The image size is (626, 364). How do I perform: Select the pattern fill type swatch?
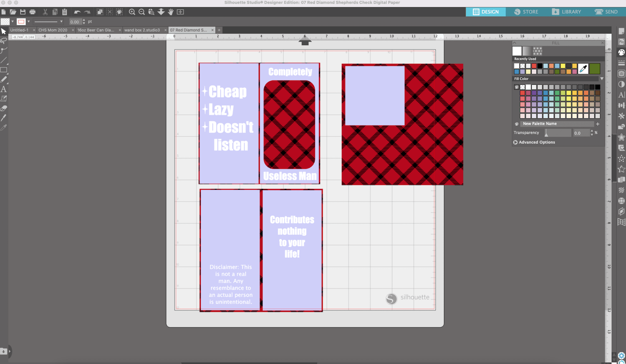pyautogui.click(x=538, y=51)
